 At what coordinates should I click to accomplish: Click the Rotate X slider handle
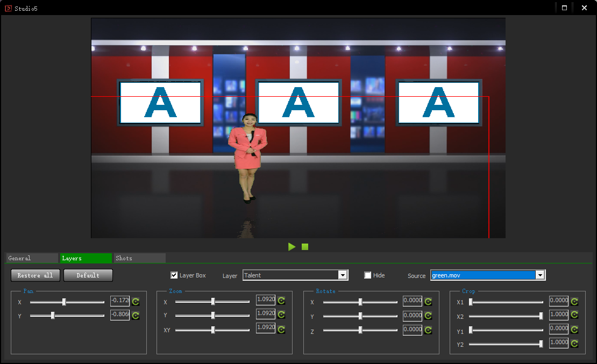coord(360,302)
